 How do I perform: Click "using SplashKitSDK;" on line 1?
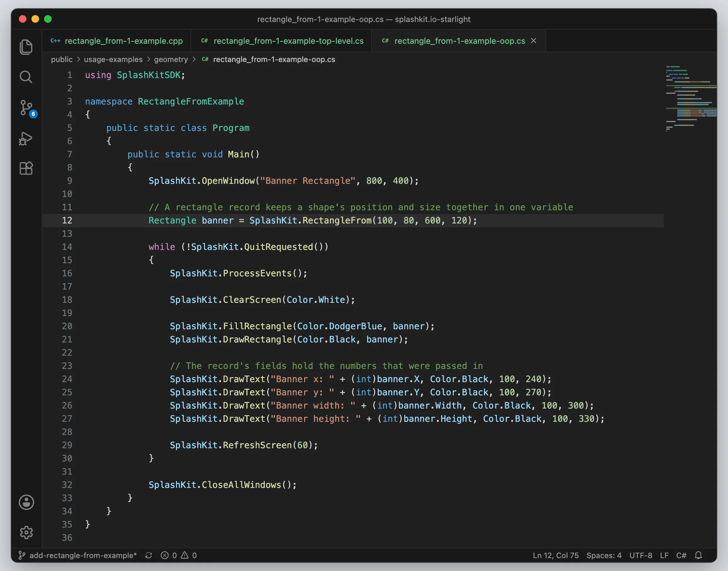click(135, 75)
